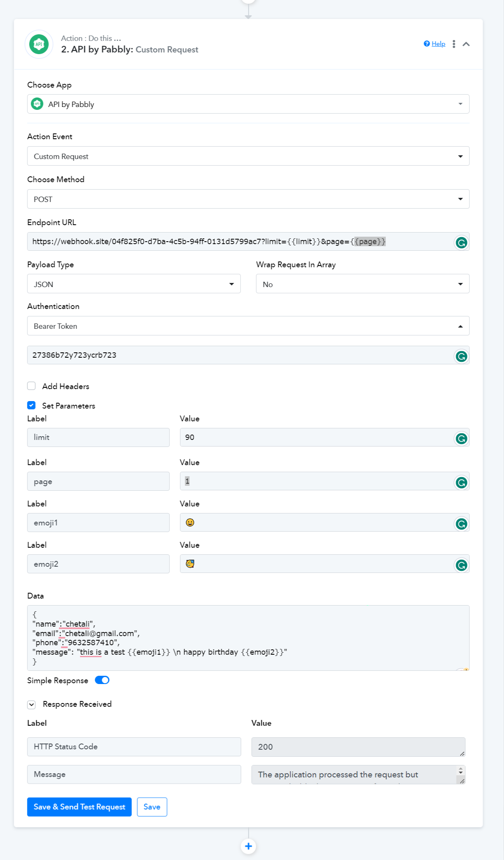
Task: Click the add step plus icon below
Action: (x=248, y=846)
